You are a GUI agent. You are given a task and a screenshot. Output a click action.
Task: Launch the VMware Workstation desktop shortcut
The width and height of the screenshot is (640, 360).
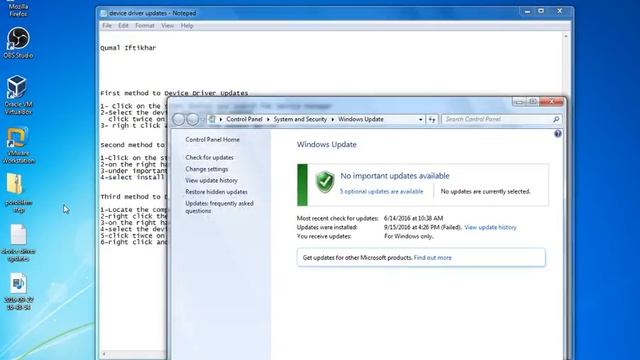tap(18, 145)
